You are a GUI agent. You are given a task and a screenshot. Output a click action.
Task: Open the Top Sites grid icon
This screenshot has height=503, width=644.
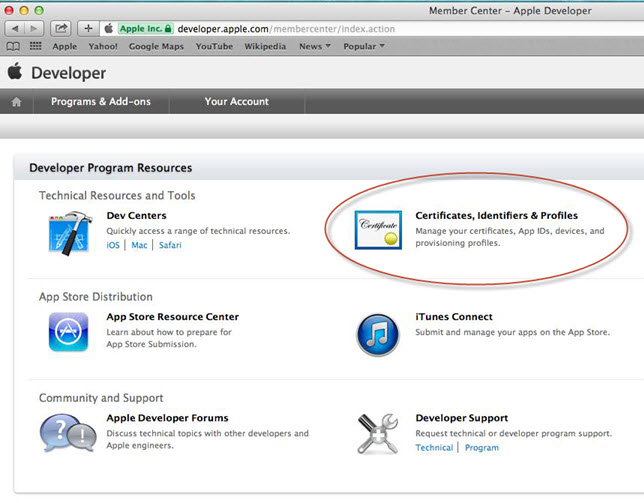pos(35,46)
